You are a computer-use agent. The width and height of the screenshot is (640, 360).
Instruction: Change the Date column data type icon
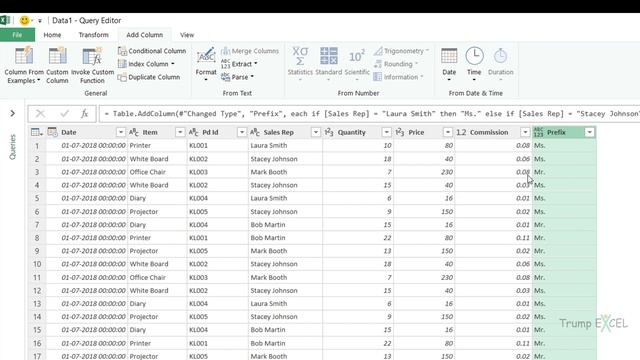pos(52,132)
